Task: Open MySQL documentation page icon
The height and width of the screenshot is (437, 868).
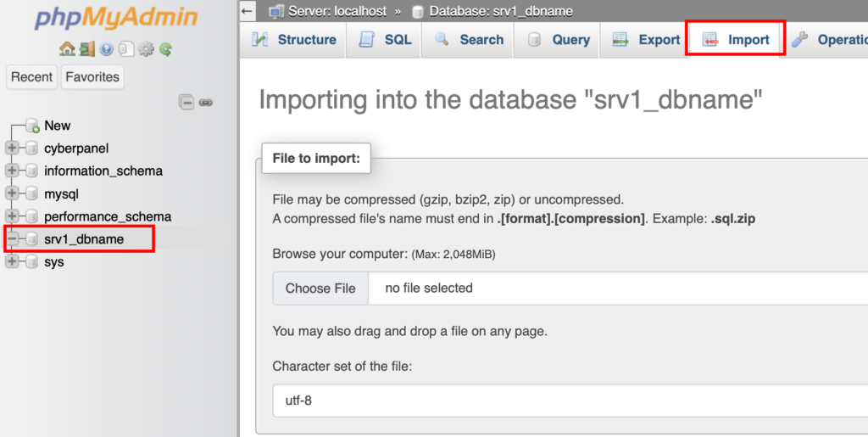Action: 126,48
